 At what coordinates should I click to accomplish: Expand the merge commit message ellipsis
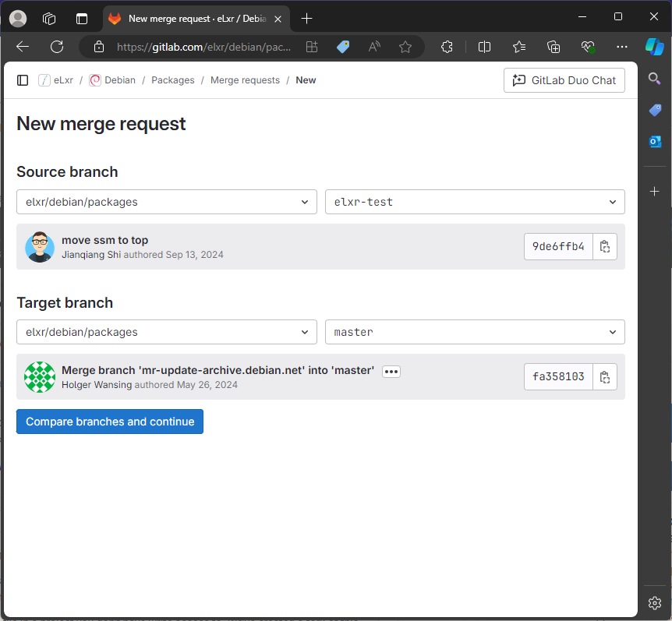(391, 372)
